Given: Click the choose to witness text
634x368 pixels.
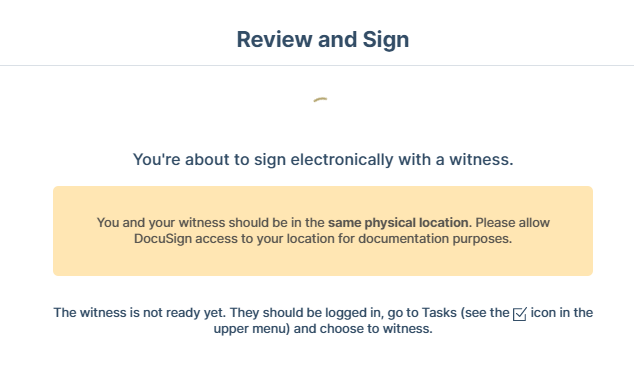Looking at the screenshot, I should coord(376,329).
